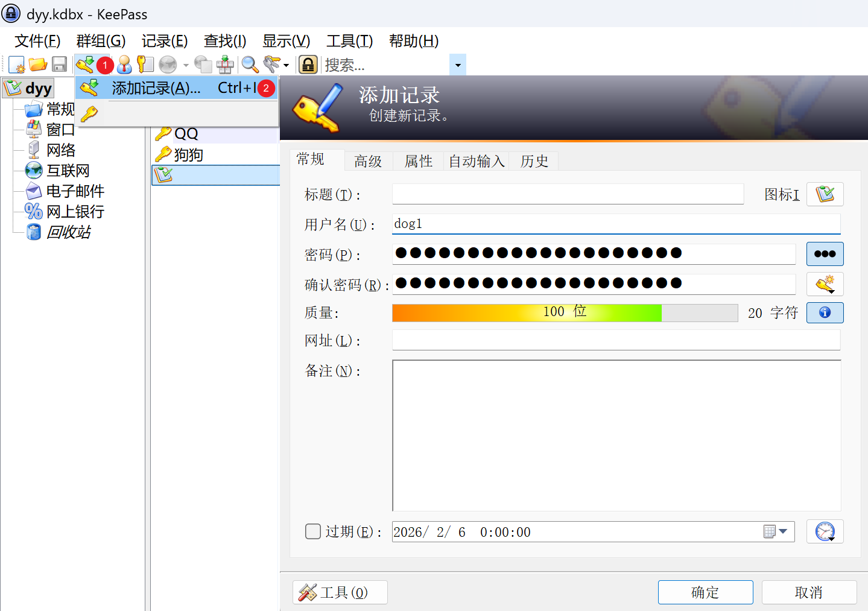Image resolution: width=868 pixels, height=611 pixels.
Task: Open the 记录(E) menu
Action: [x=165, y=41]
